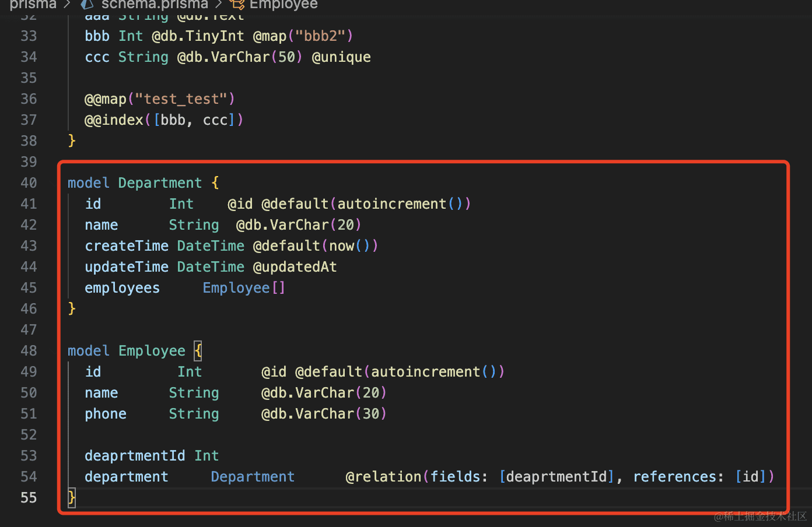Click the Department type on line 54
Viewport: 812px width, 527px height.
[x=253, y=477]
